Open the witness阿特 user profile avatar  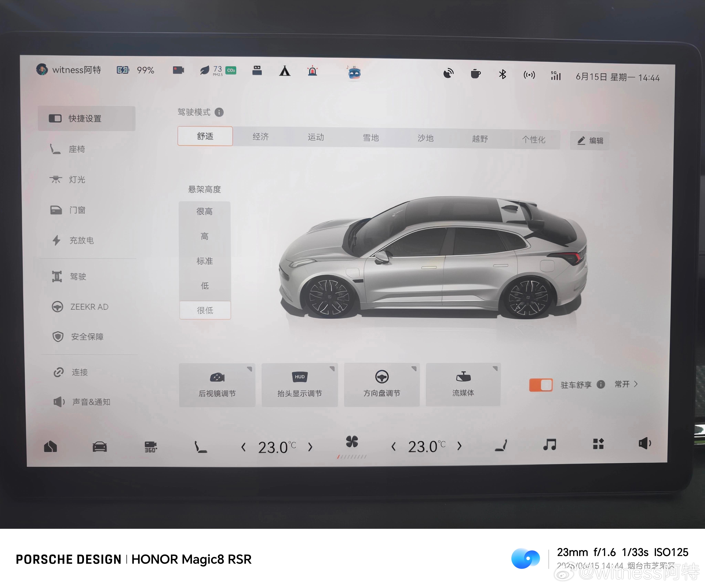pos(42,70)
